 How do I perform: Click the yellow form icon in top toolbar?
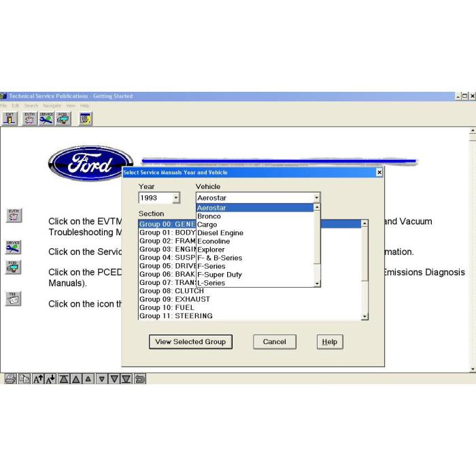click(x=86, y=119)
